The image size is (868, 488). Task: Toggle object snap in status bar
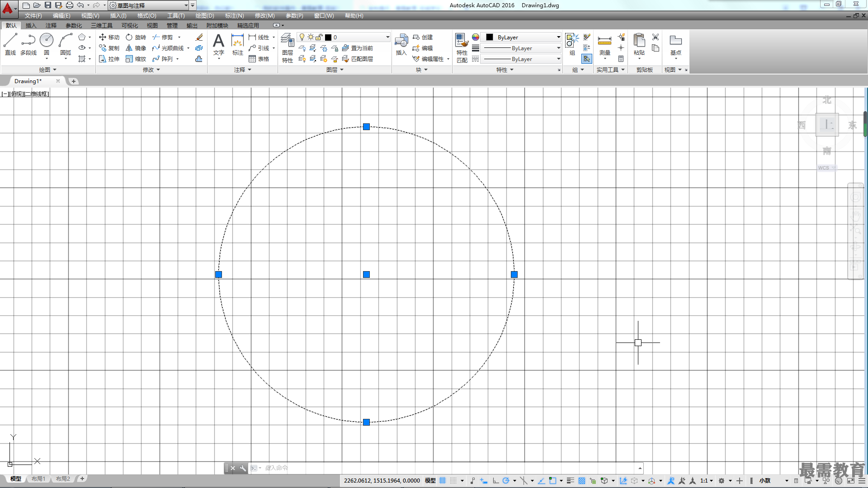(x=552, y=481)
